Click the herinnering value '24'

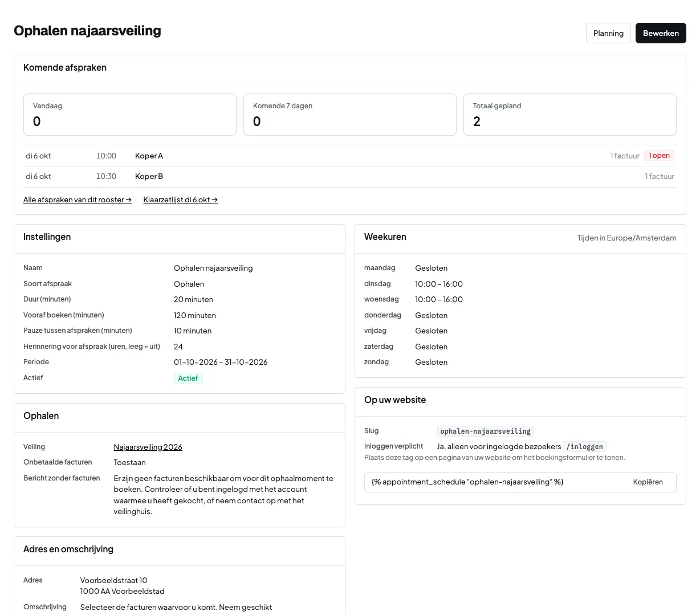click(x=178, y=347)
